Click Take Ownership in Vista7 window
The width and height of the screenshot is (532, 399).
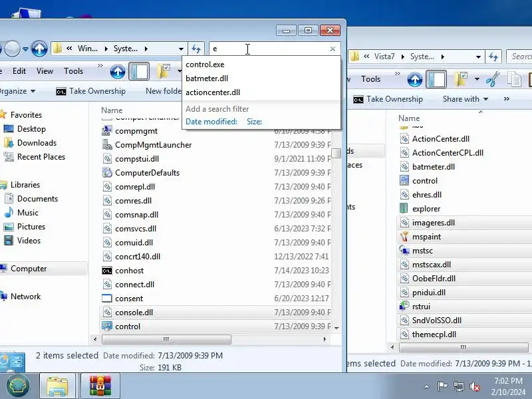click(x=388, y=99)
